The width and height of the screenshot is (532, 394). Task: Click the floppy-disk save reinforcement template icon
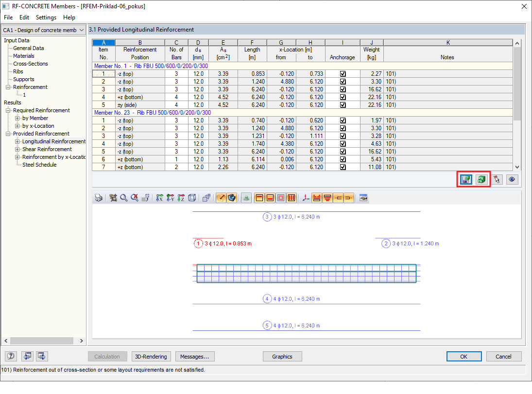point(466,179)
